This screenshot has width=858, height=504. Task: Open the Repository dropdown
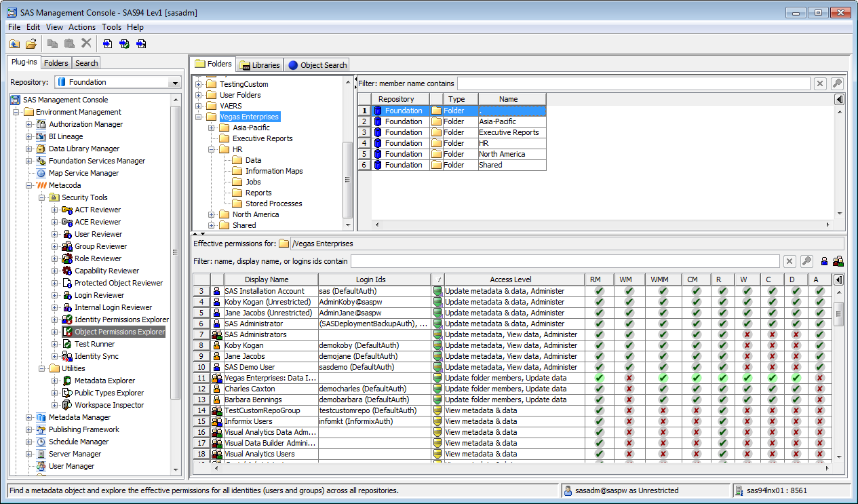(176, 82)
